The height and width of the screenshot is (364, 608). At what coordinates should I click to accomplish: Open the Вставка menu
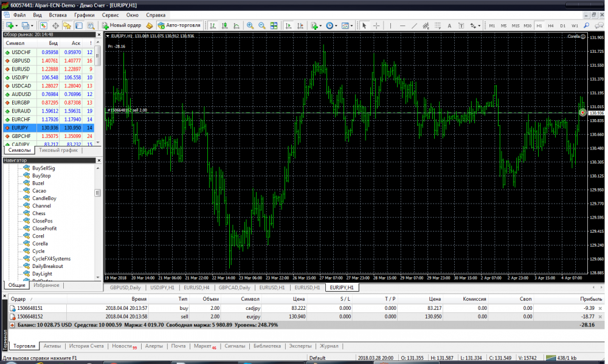pos(58,15)
